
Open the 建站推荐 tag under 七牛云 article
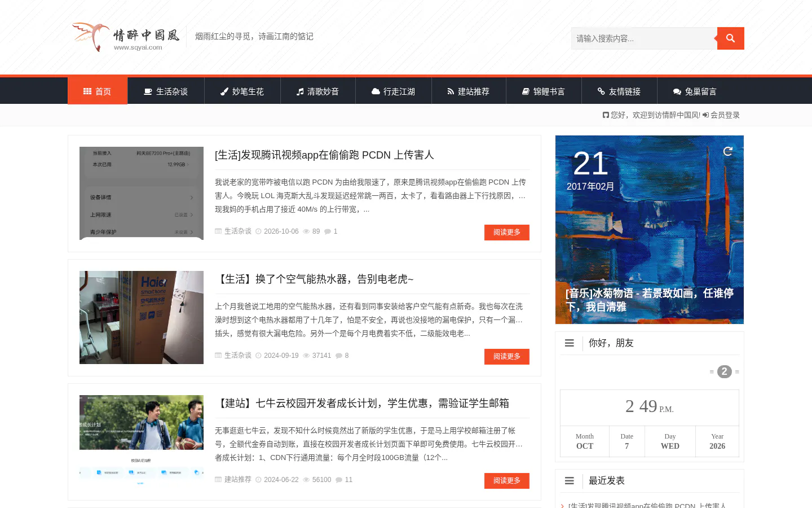(x=238, y=480)
